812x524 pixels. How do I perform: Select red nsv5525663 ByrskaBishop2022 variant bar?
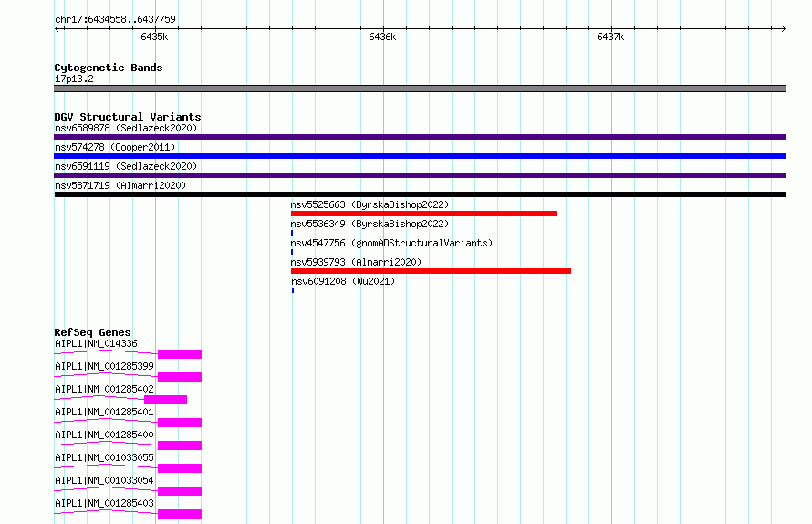(424, 214)
